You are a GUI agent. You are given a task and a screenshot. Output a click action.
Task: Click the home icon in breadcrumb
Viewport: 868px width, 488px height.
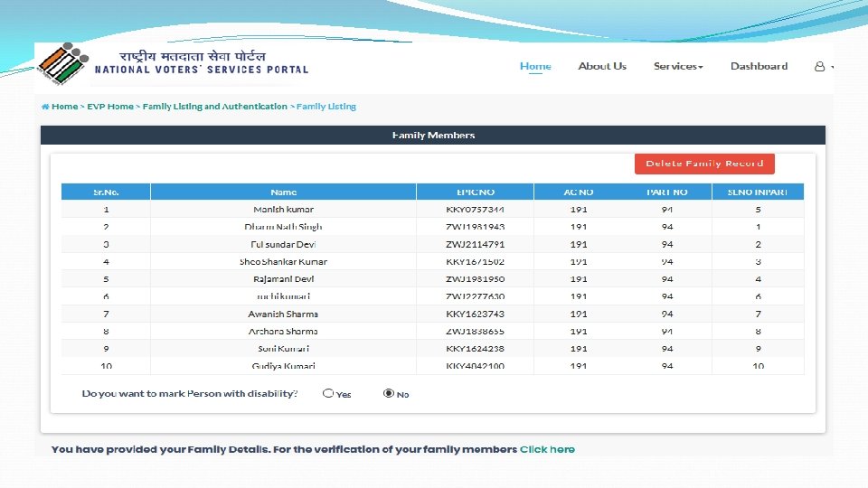[x=45, y=107]
